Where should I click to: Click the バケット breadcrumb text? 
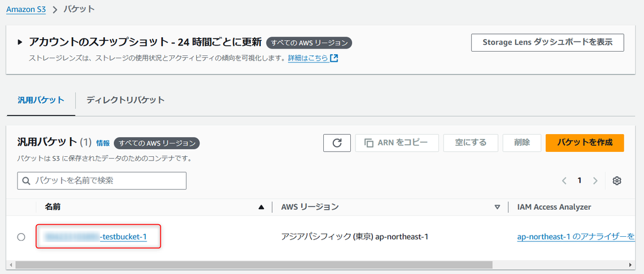79,9
